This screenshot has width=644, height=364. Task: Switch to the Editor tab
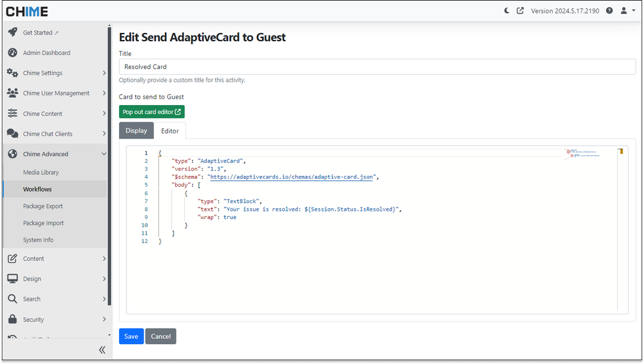[x=169, y=131]
